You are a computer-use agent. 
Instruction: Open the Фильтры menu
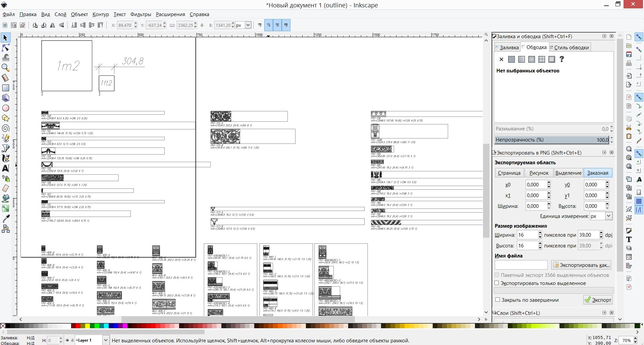141,14
